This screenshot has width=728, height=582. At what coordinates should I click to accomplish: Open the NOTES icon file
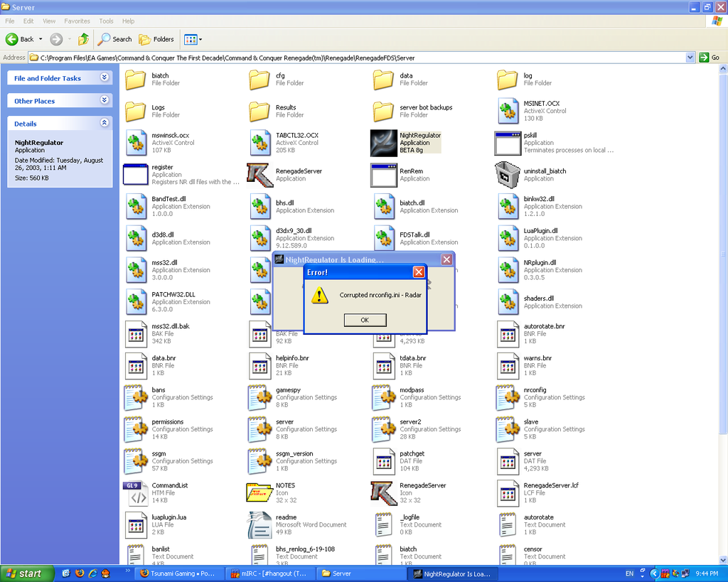click(259, 492)
